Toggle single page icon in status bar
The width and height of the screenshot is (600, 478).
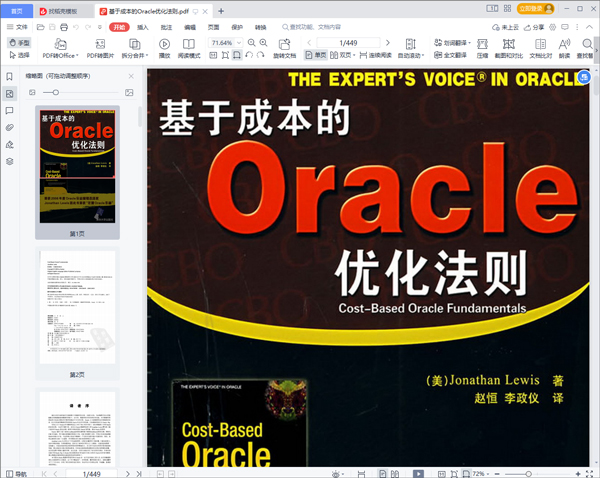click(x=383, y=474)
